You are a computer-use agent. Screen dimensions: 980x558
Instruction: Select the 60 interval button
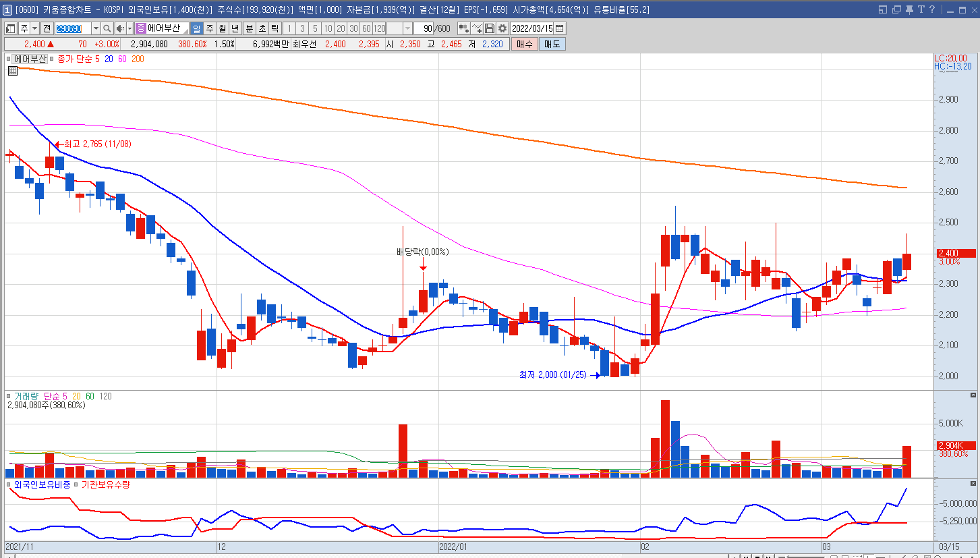point(366,28)
